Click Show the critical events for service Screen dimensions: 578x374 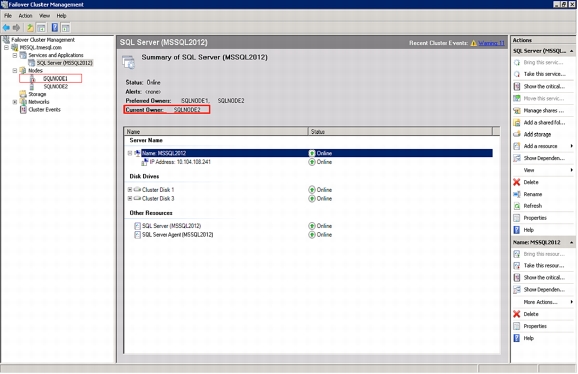(x=544, y=86)
